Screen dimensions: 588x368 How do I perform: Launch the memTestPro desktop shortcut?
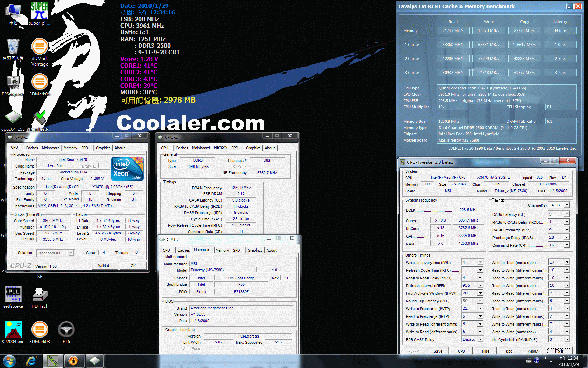tap(40, 120)
